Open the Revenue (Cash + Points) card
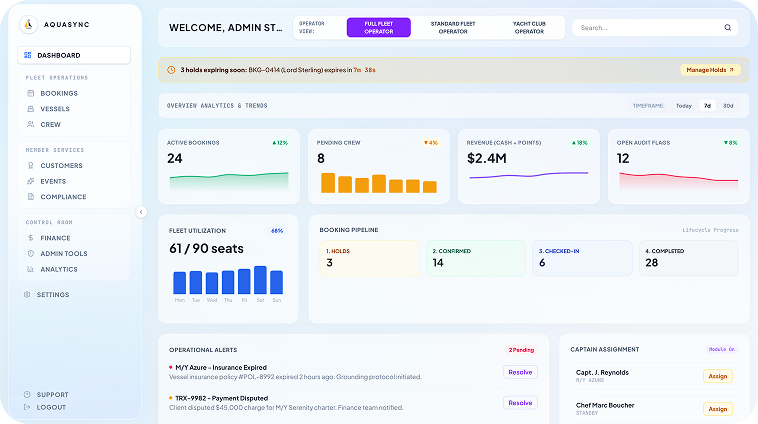Viewport: 758px width, 424px height. click(528, 166)
